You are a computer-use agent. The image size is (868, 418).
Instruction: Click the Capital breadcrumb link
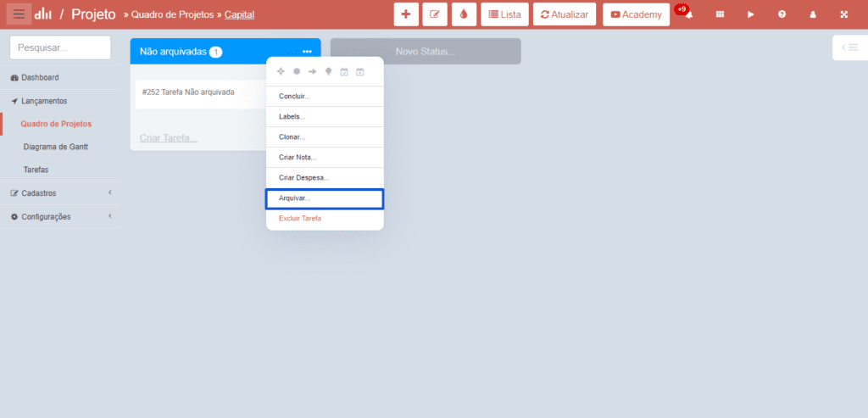[x=239, y=15]
